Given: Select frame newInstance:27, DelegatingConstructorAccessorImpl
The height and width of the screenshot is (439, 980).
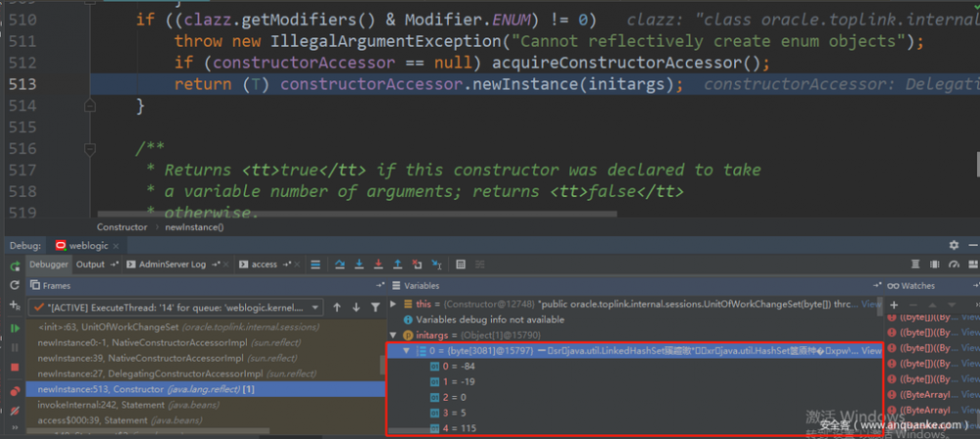Looking at the screenshot, I should (205, 374).
